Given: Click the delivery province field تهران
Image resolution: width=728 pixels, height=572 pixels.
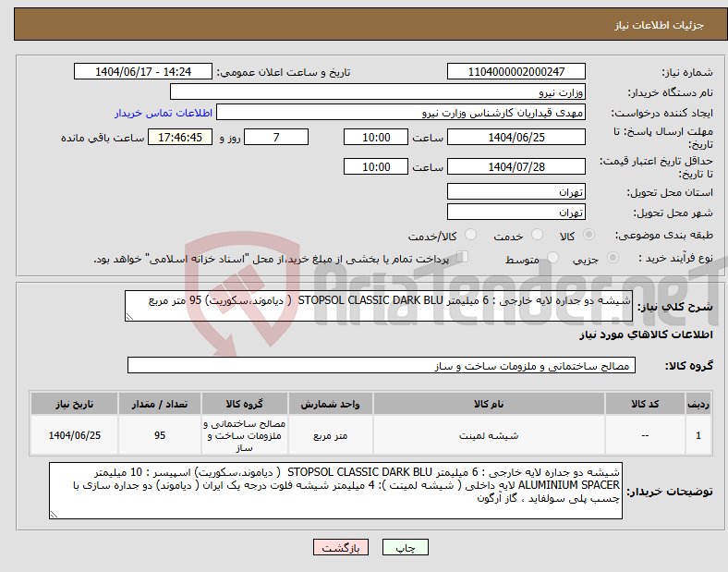Looking at the screenshot, I should pyautogui.click(x=516, y=192).
